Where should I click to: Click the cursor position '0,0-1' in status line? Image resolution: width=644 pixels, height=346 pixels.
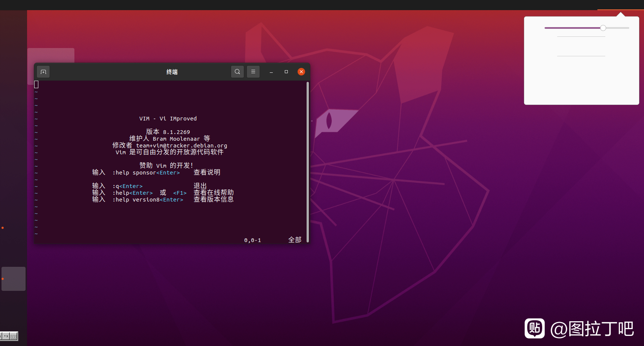tap(252, 240)
